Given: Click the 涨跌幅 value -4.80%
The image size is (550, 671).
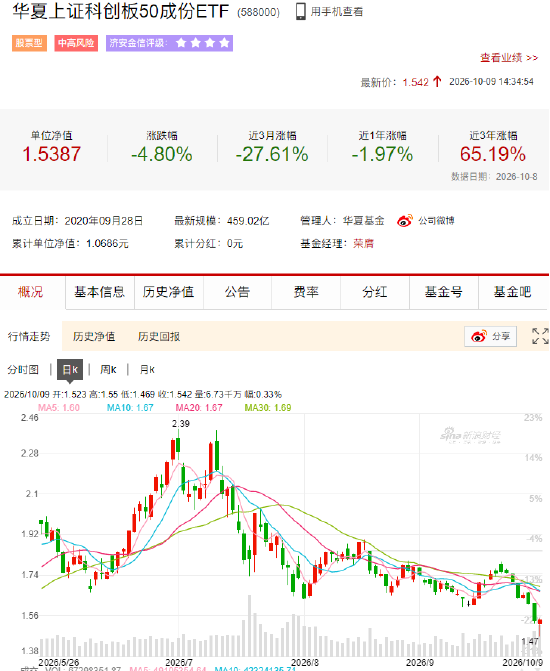Looking at the screenshot, I should 162,154.
